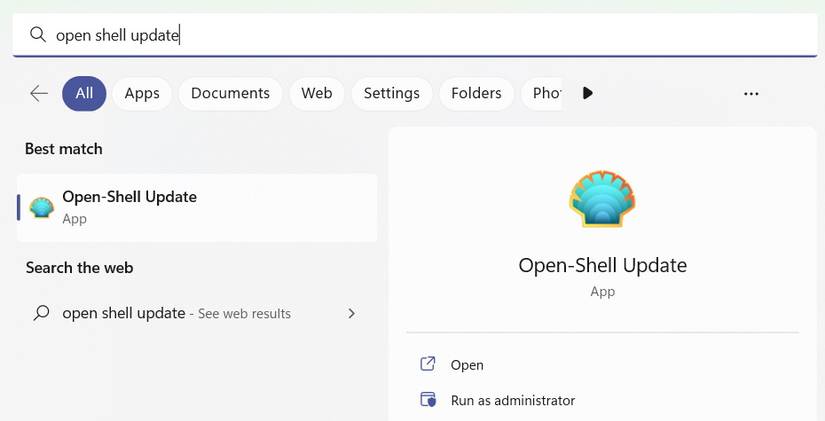Switch to the Folders filter tab
The width and height of the screenshot is (825, 421).
[476, 93]
